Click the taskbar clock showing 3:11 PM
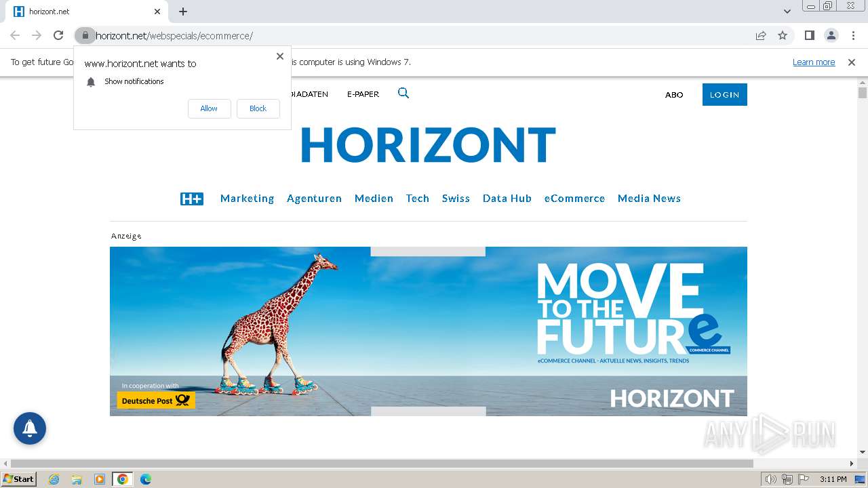 [833, 479]
